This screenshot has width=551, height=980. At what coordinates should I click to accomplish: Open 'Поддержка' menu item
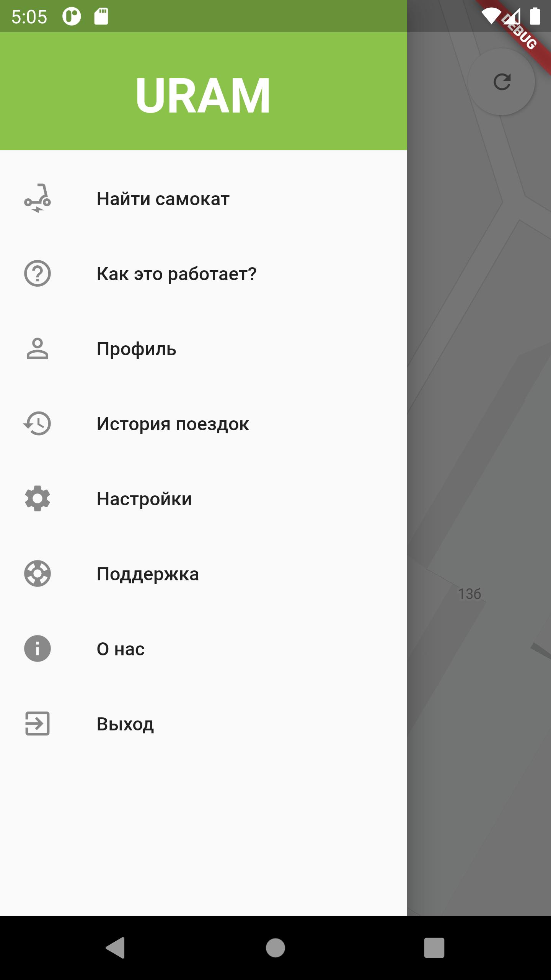tap(204, 574)
